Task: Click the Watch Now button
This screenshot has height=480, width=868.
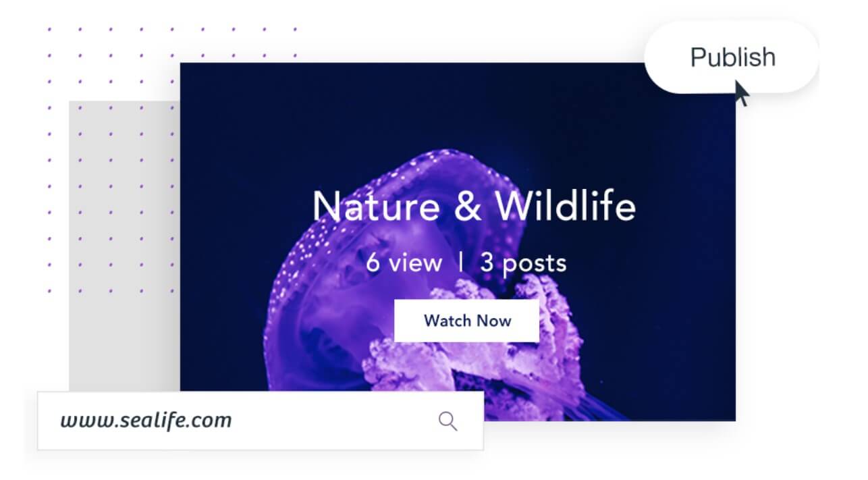Action: (x=466, y=321)
